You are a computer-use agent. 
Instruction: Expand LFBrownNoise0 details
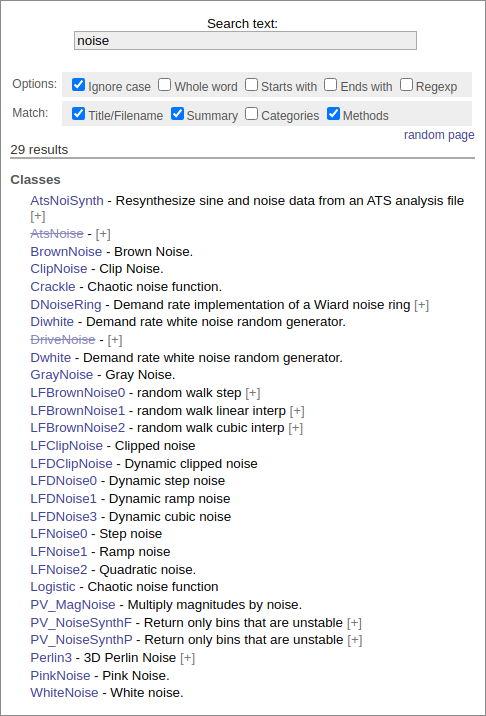tap(253, 393)
